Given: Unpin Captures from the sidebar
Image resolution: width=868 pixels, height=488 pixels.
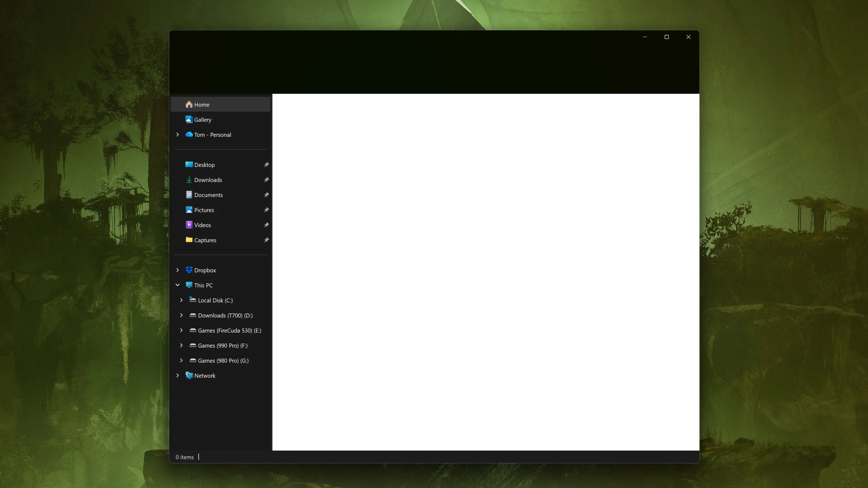Looking at the screenshot, I should 266,240.
